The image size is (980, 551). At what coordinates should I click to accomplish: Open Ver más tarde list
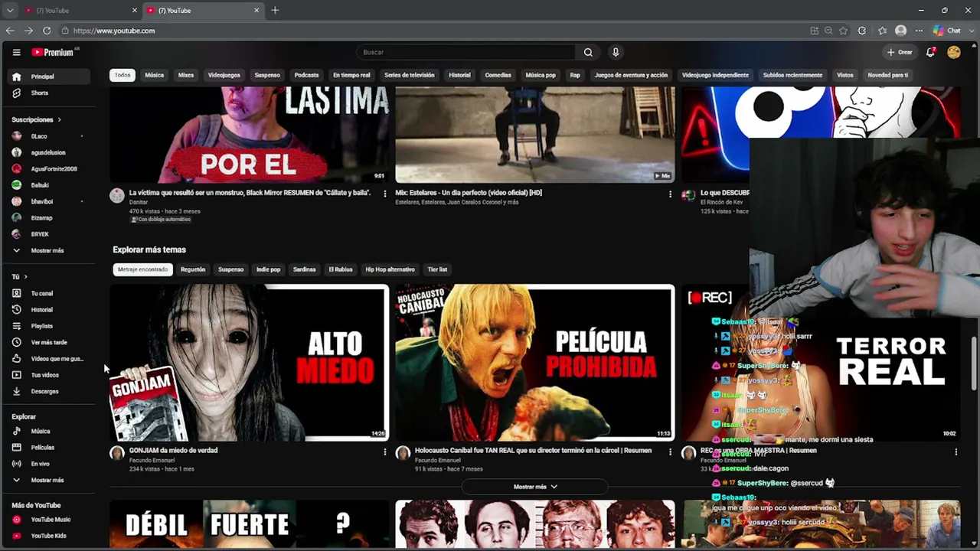50,342
